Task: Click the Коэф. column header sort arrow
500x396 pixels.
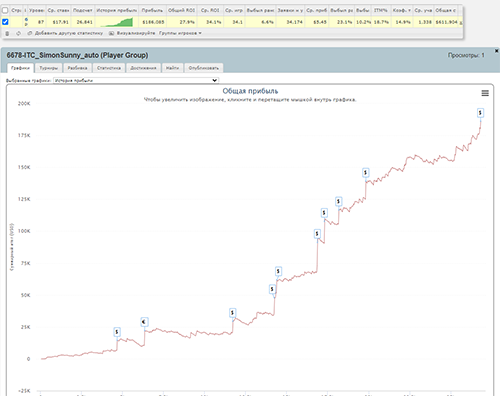Action: [409, 11]
